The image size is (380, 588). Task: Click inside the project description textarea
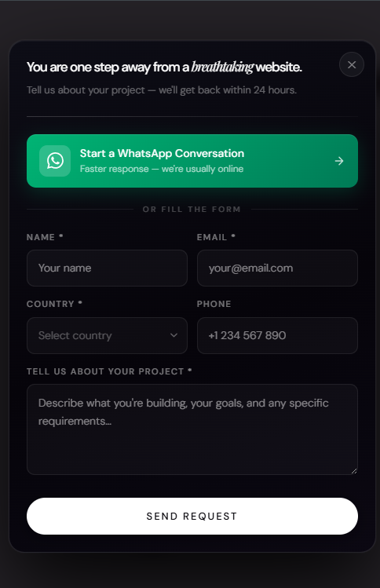(x=192, y=429)
